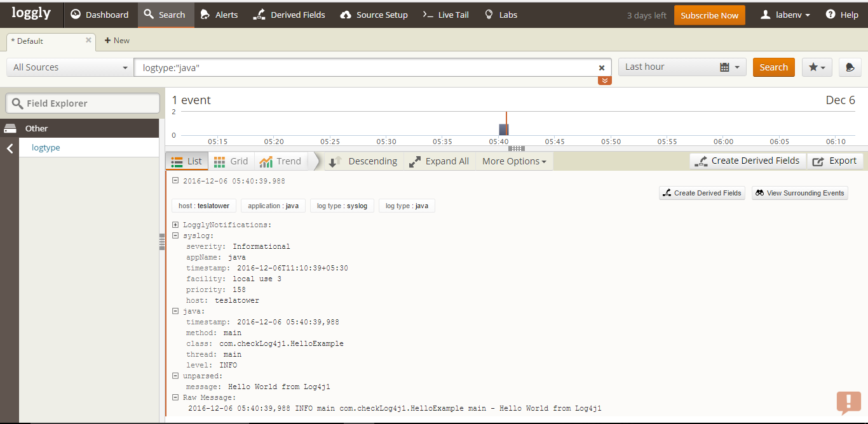This screenshot has width=868, height=424.
Task: Open the star saved searches menu
Action: pos(817,67)
